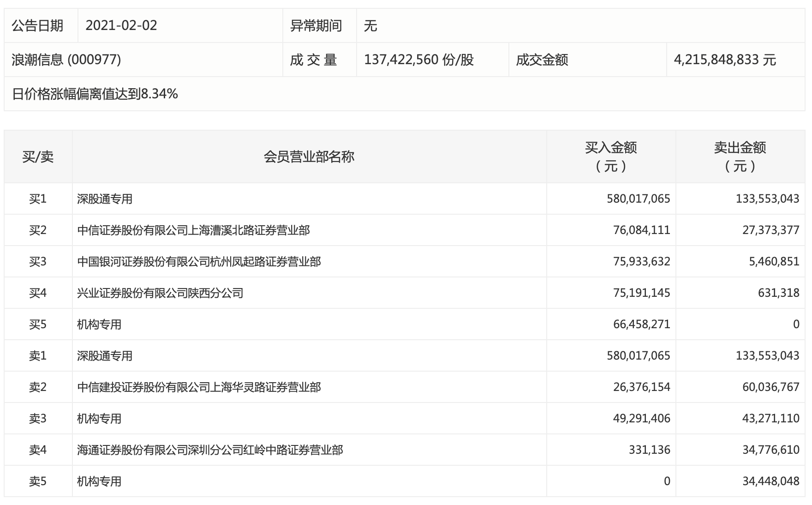
Task: Select the 买1 row label
Action: [38, 198]
